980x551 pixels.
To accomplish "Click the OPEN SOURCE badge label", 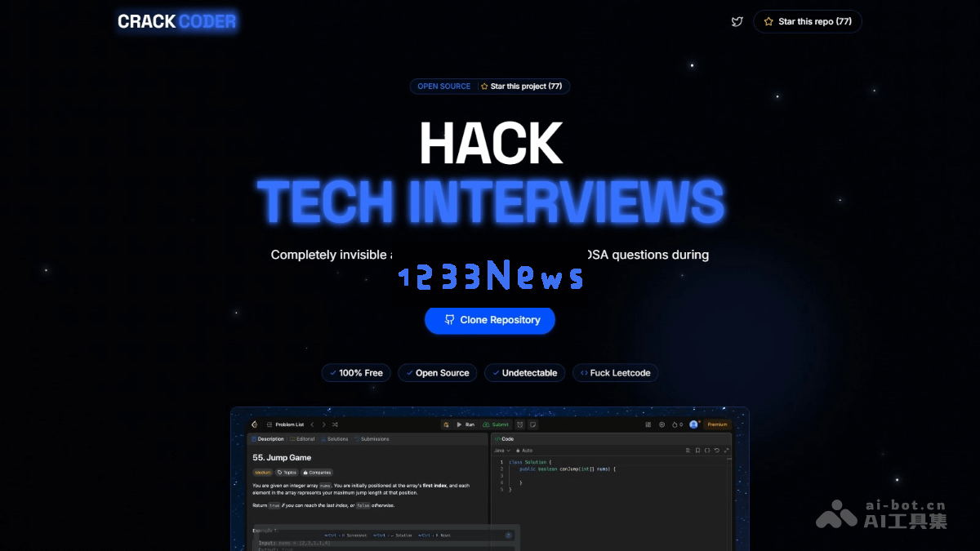I will click(443, 87).
